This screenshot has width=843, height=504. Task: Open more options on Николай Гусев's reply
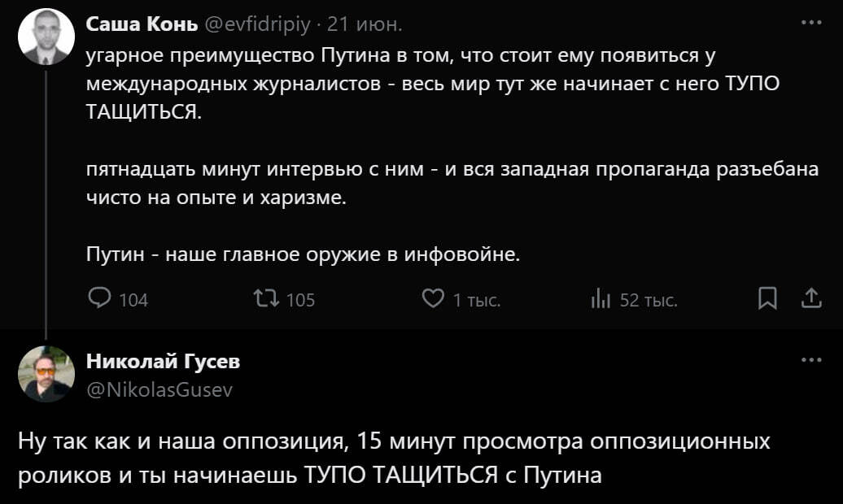point(810,361)
